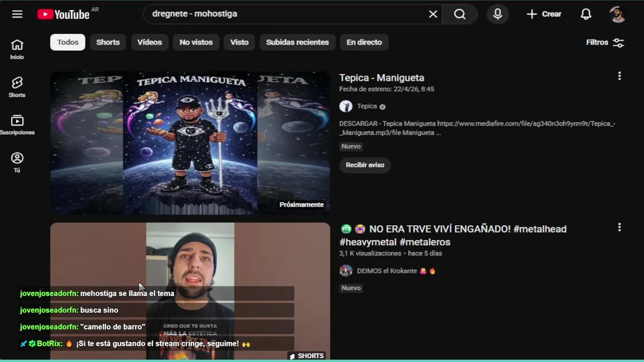This screenshot has height=362, width=644.
Task: Open the notifications bell
Action: 586,14
